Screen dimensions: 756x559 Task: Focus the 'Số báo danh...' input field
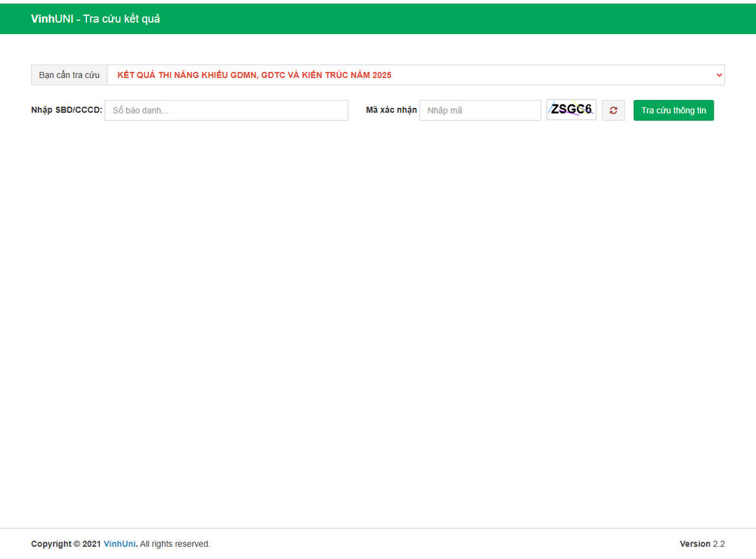pos(226,110)
